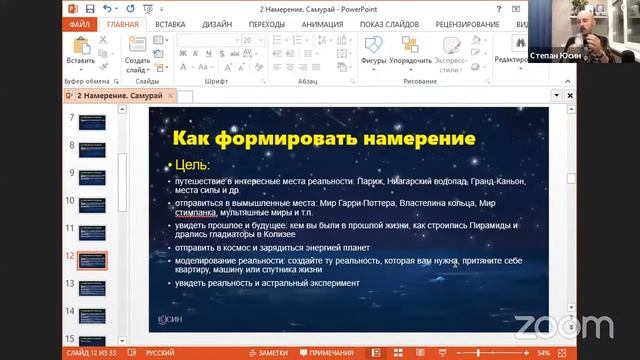This screenshot has height=360, width=640.
Task: Click the Redo/Repeat icon
Action: tap(130, 9)
